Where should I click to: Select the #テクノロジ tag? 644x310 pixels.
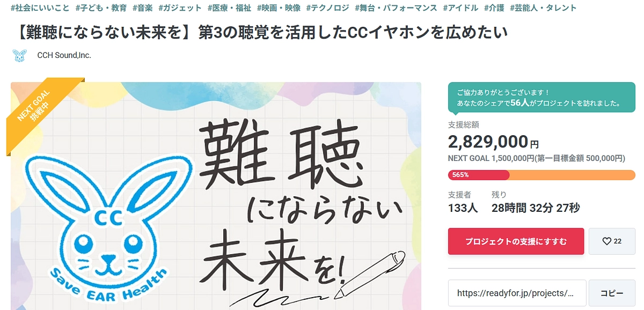click(x=327, y=8)
